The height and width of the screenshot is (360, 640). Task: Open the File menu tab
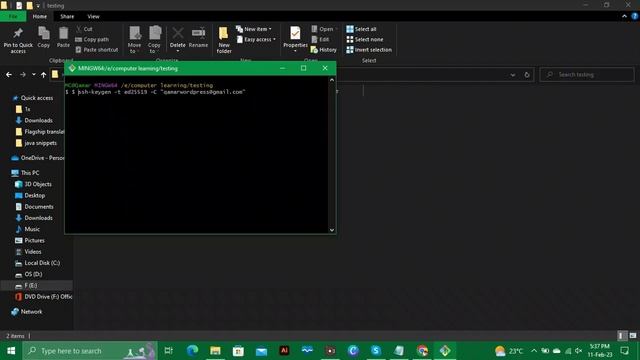tap(13, 16)
